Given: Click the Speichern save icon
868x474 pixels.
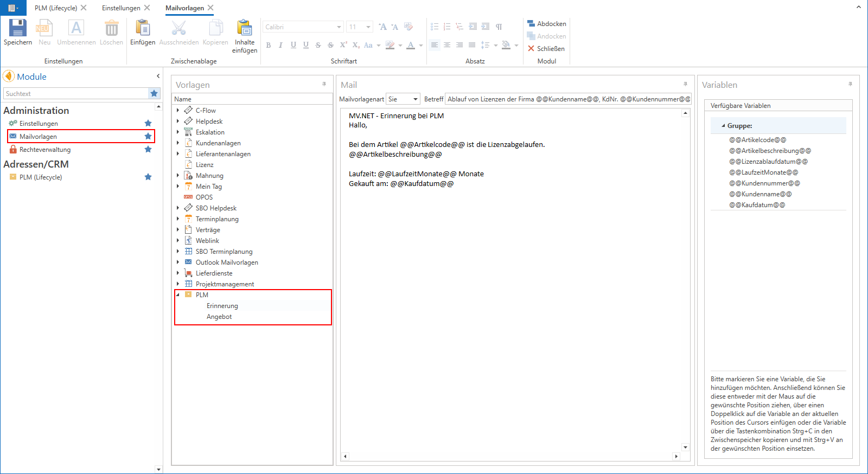Looking at the screenshot, I should tap(17, 28).
